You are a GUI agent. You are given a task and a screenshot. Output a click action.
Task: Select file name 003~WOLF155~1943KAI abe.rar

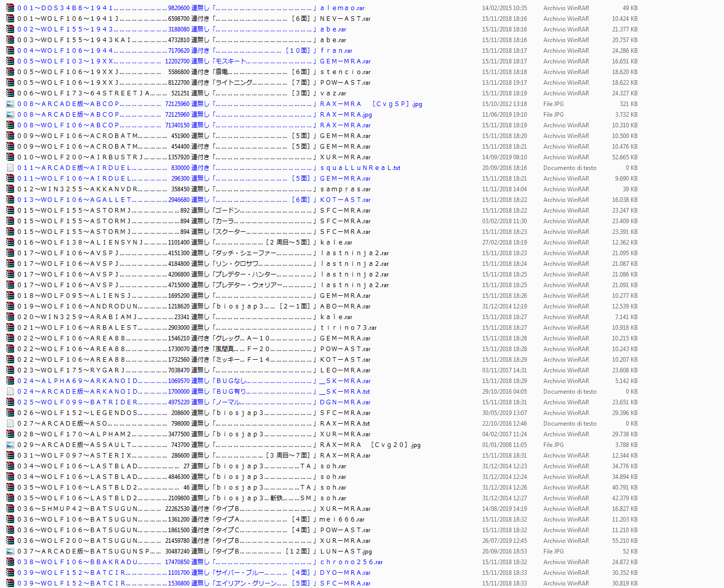click(182, 40)
